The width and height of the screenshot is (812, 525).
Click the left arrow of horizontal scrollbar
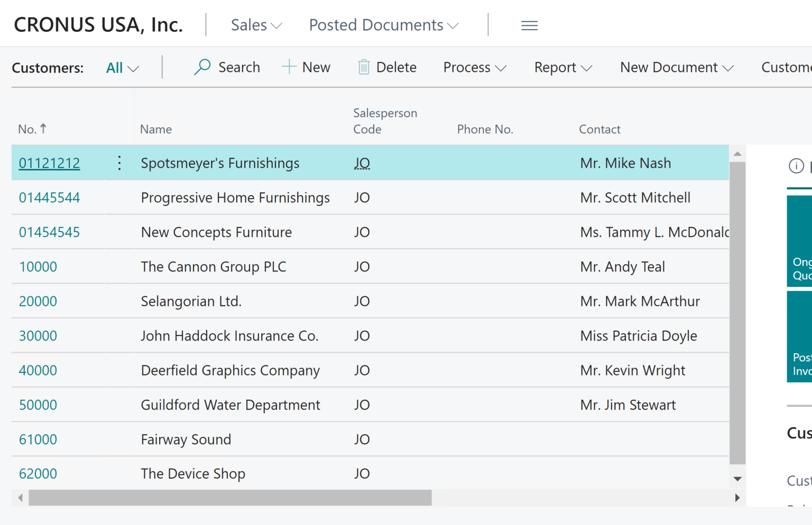click(19, 498)
